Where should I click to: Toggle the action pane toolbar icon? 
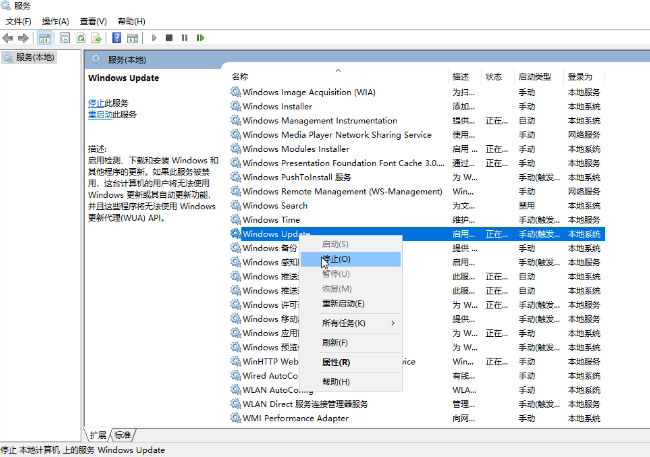(132, 38)
